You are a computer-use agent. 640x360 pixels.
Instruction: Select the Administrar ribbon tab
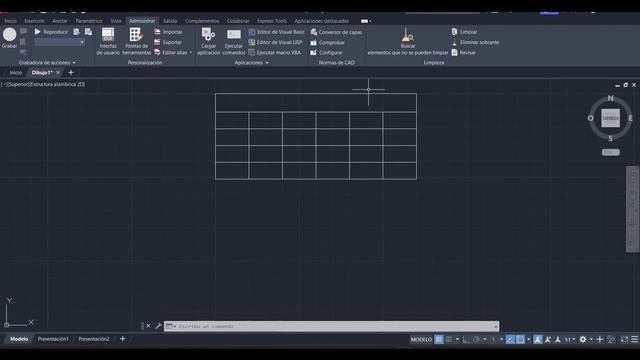[142, 21]
